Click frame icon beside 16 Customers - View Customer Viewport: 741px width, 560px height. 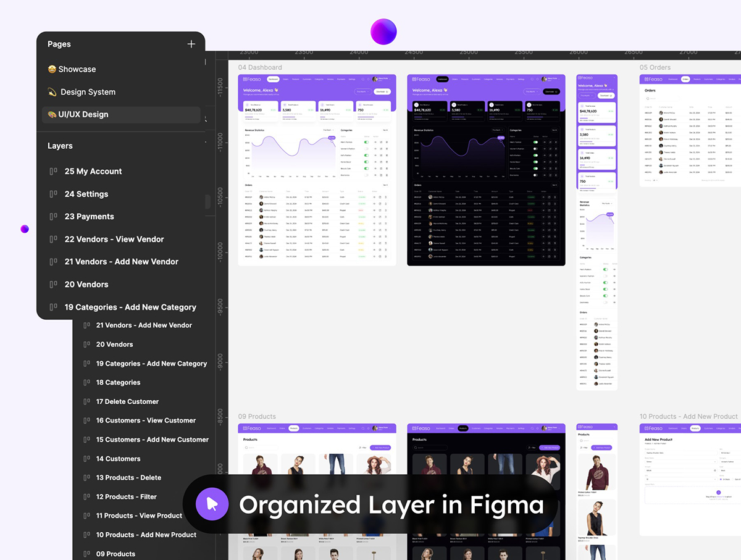click(x=87, y=420)
